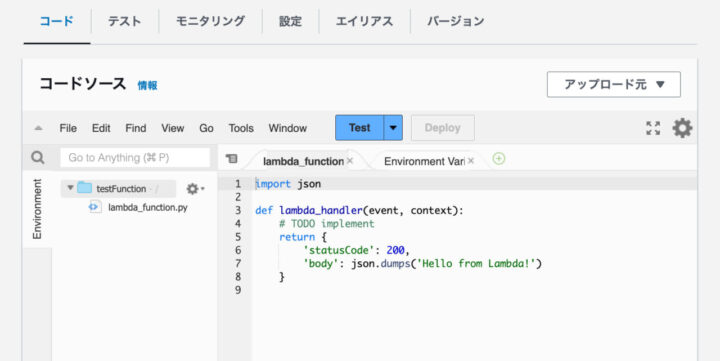
Task: Open the コード tab
Action: pos(57,22)
